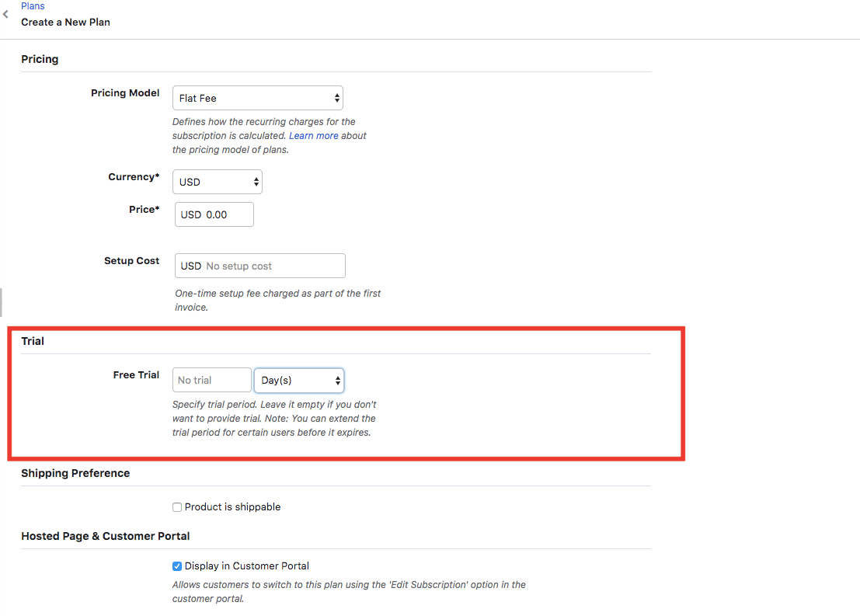Click the Price input showing USD 0.00
Image resolution: width=860 pixels, height=616 pixels.
[214, 214]
